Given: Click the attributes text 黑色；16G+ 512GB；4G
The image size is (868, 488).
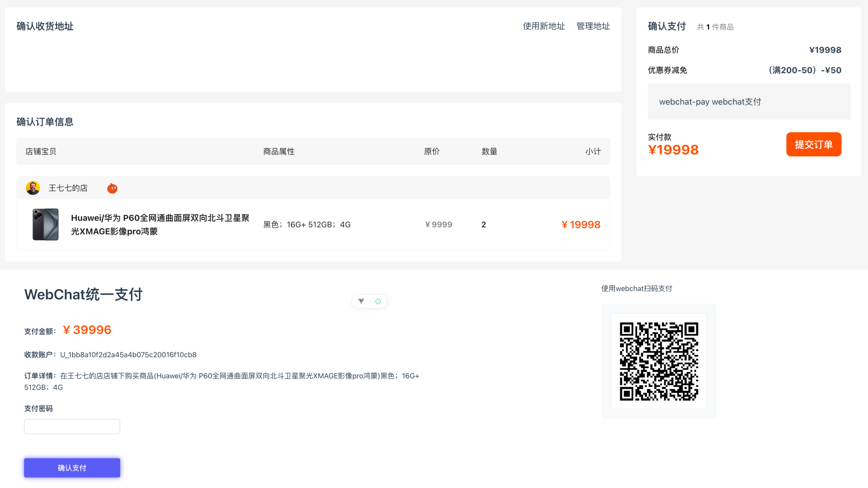Looking at the screenshot, I should click(307, 225).
